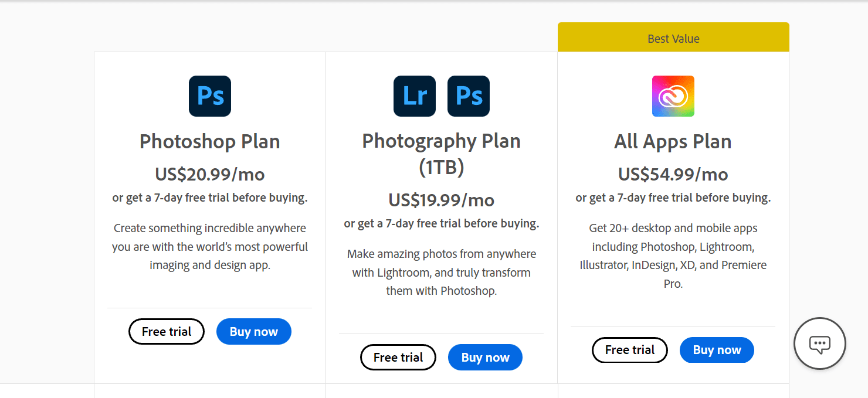Click Buy now under Photoshop Plan
The height and width of the screenshot is (398, 868).
click(253, 331)
